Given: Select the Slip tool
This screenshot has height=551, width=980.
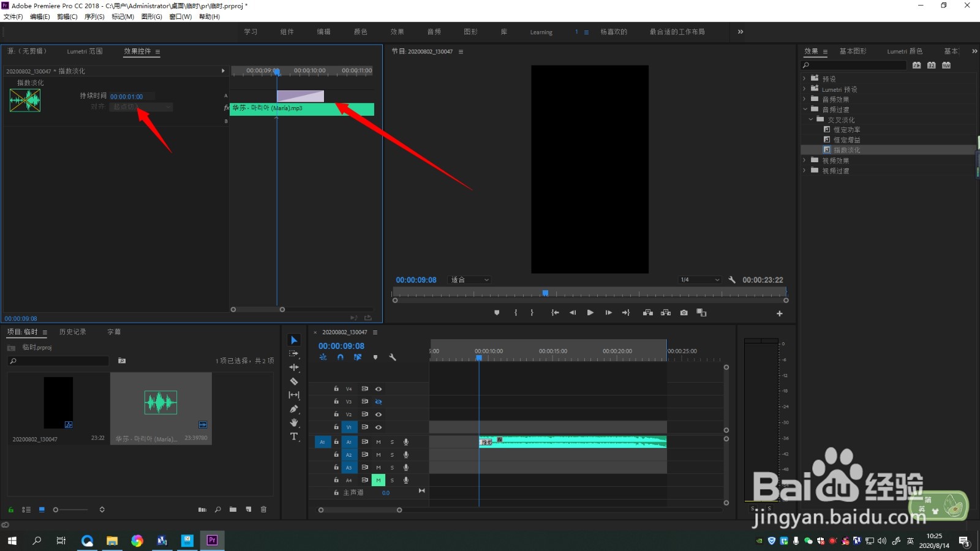Looking at the screenshot, I should tap(294, 395).
